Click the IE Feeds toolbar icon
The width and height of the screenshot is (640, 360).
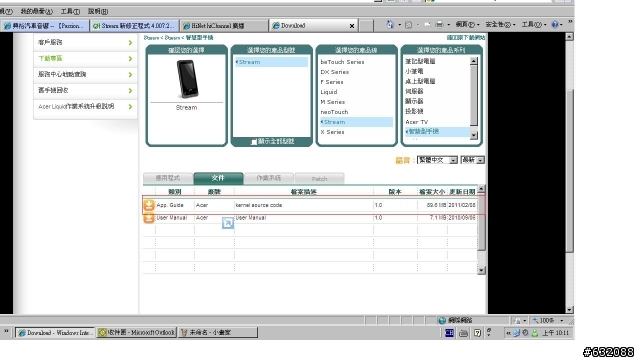409,25
